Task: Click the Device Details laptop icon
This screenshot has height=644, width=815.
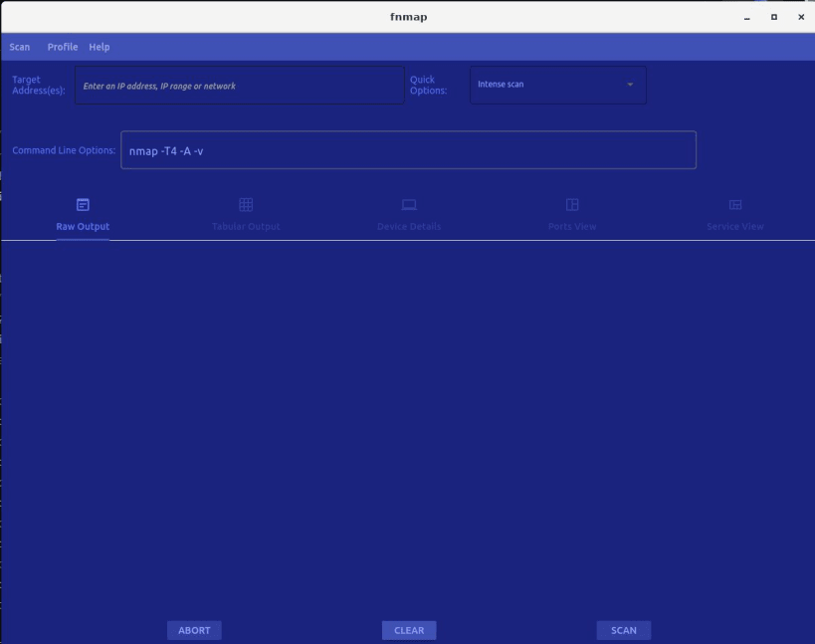Action: pyautogui.click(x=409, y=205)
